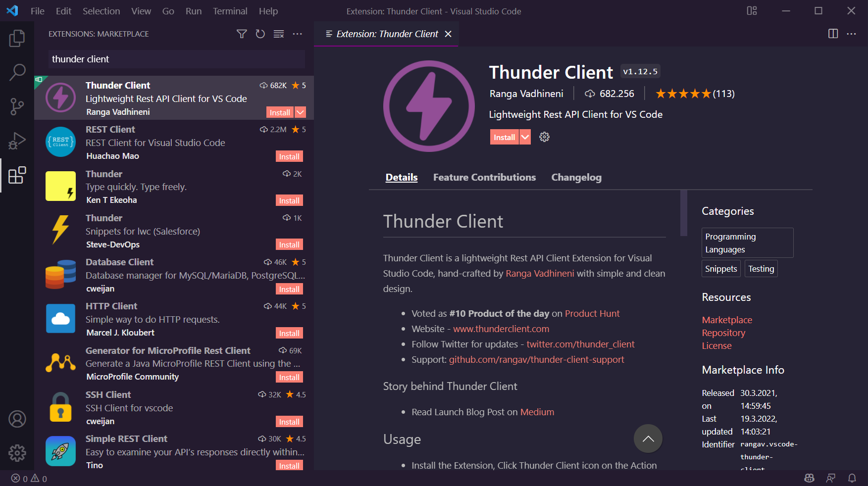Expand Install dropdown in Thunder Client details

coord(525,137)
